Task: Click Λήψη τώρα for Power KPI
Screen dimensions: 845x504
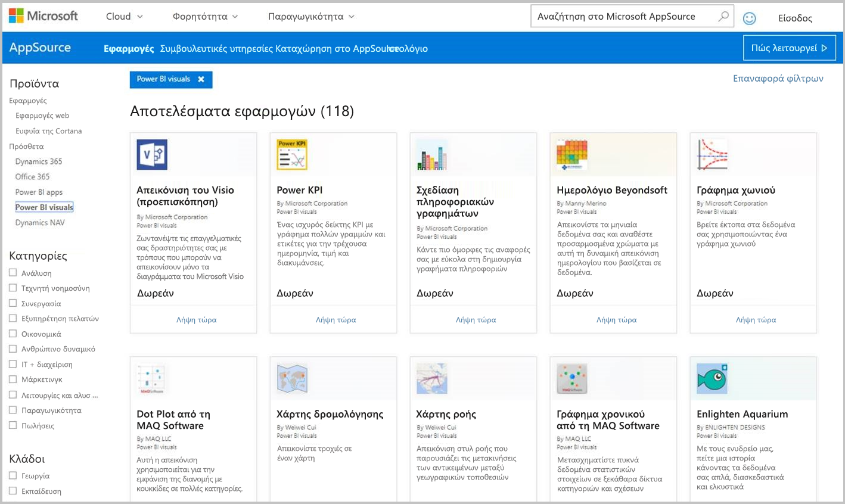Action: tap(336, 320)
